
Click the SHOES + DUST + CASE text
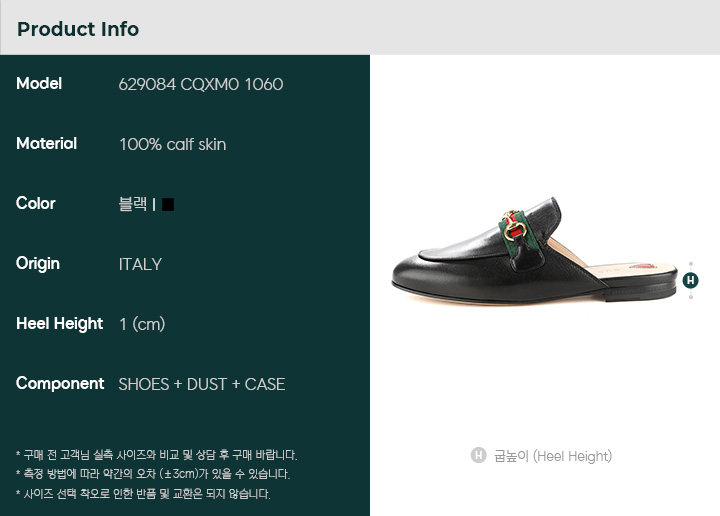click(x=202, y=384)
